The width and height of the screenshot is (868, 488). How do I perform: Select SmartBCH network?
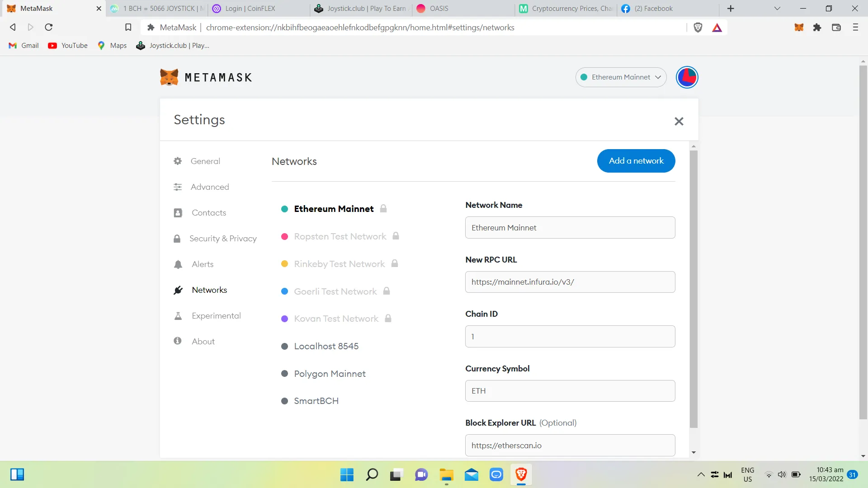coord(316,401)
